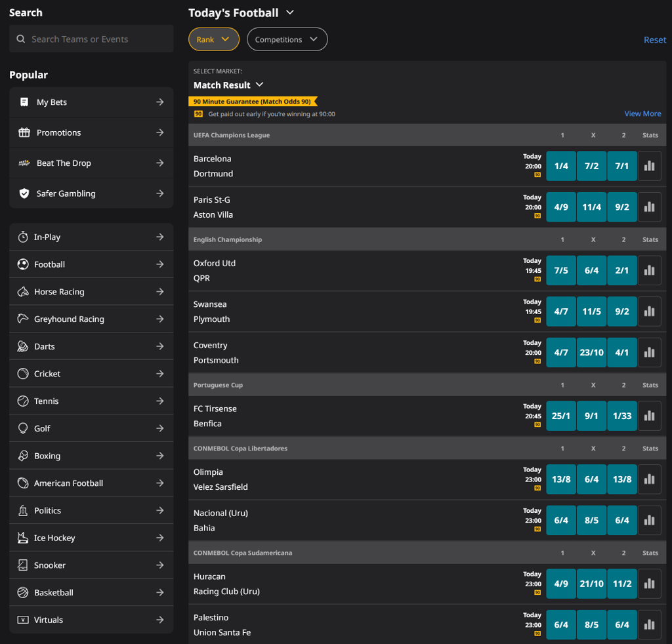Open Virtuals sidebar item

point(91,620)
